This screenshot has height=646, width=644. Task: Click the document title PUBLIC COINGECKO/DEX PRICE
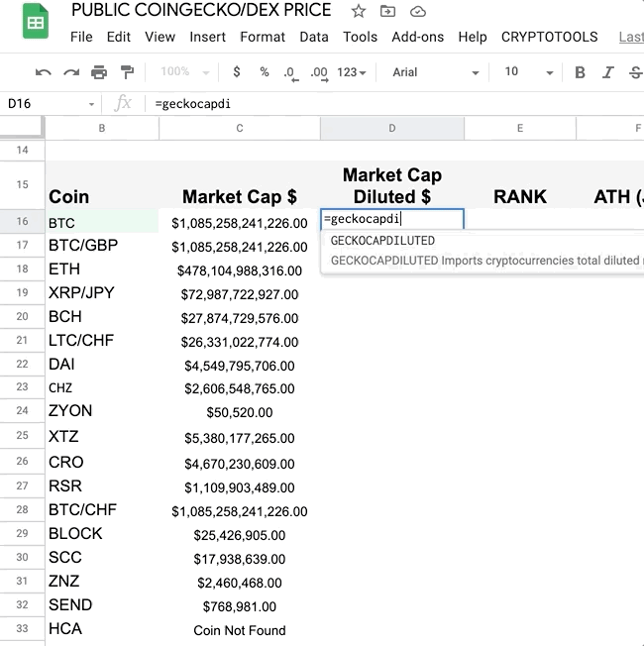pyautogui.click(x=201, y=10)
